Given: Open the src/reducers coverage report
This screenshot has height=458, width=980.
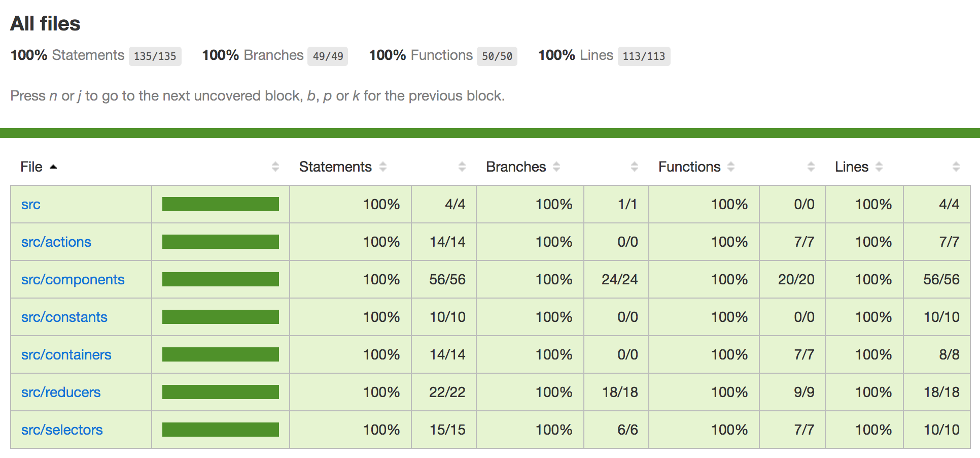Looking at the screenshot, I should pos(60,392).
